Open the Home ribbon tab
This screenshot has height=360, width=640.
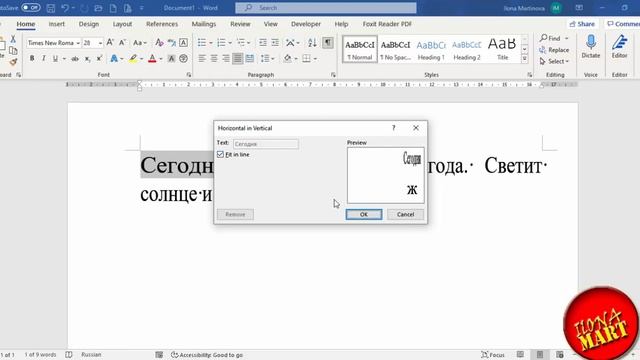pyautogui.click(x=26, y=24)
